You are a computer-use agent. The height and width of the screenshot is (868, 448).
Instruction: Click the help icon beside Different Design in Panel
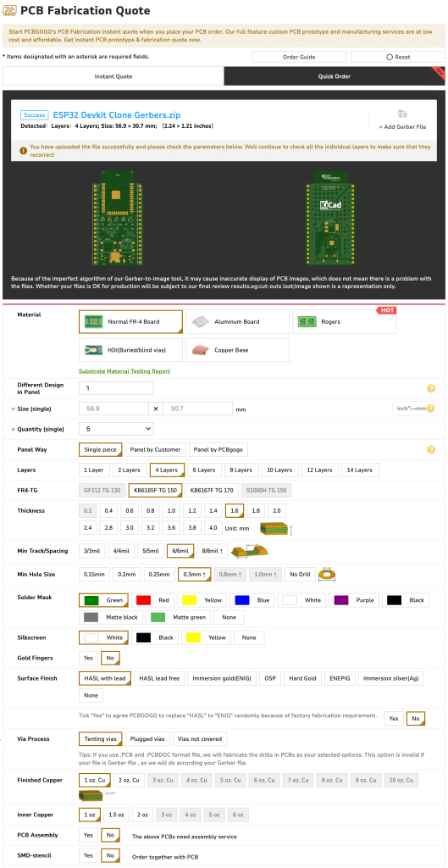(x=431, y=388)
